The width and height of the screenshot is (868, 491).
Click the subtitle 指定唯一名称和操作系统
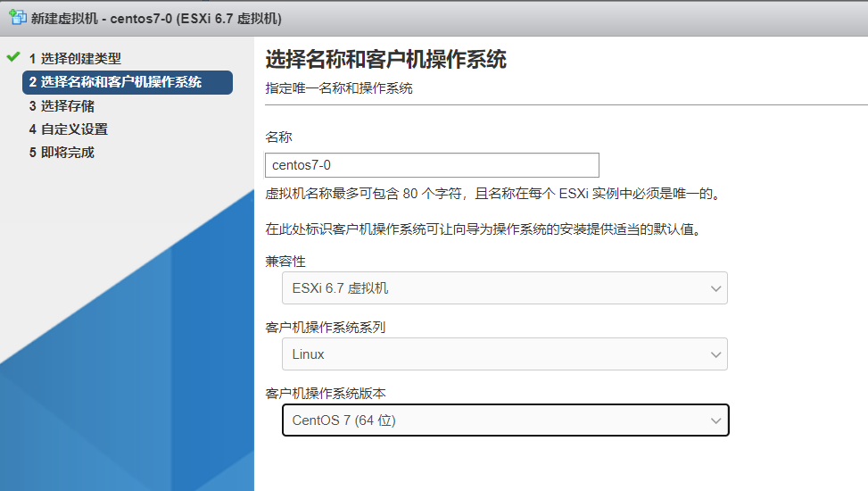click(339, 88)
